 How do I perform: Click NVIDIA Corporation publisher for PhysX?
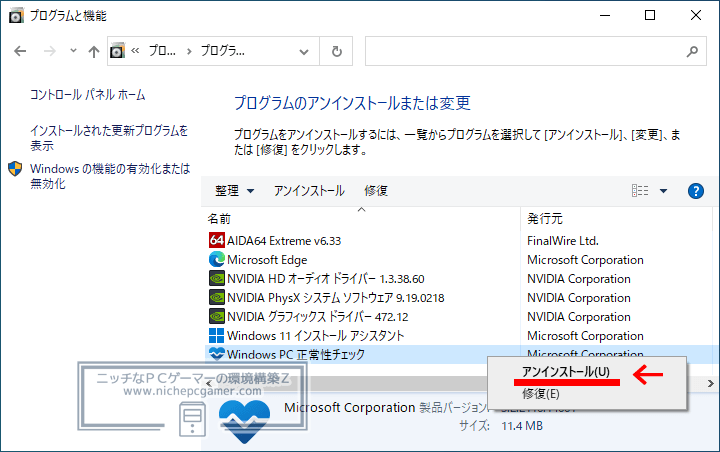tap(579, 298)
